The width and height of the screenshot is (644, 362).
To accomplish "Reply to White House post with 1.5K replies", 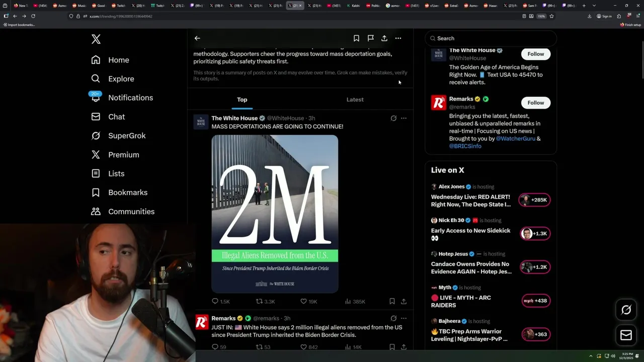I will [x=220, y=301].
